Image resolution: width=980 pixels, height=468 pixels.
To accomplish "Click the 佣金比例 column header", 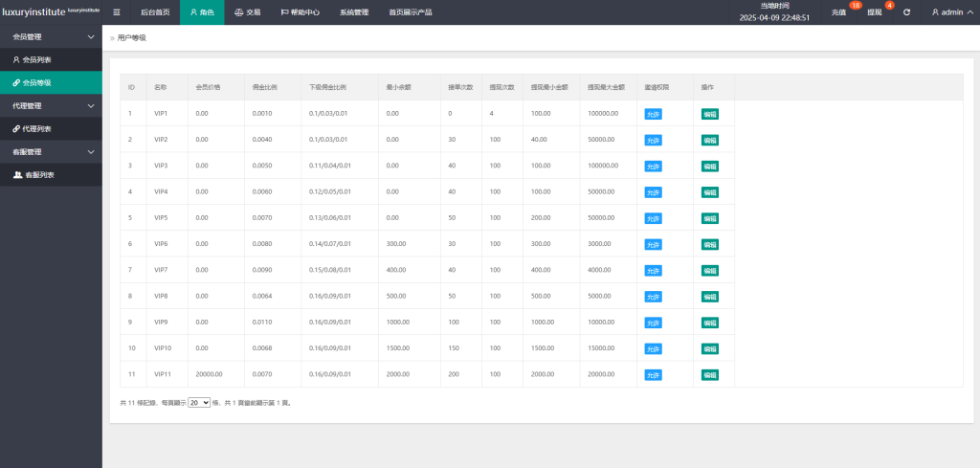I will point(273,87).
